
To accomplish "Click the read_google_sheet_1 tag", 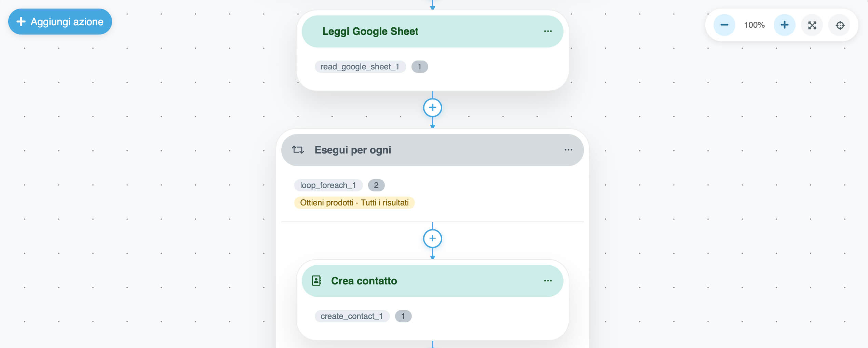I will 360,67.
